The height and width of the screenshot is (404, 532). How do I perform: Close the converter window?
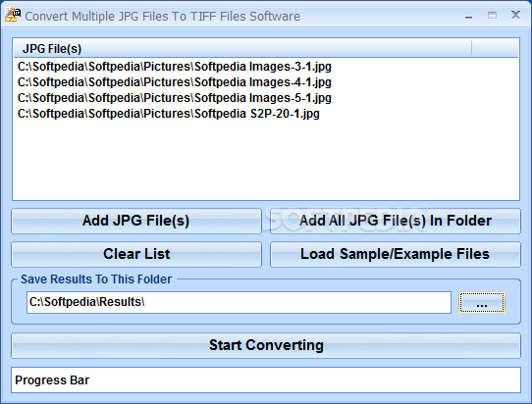click(515, 15)
